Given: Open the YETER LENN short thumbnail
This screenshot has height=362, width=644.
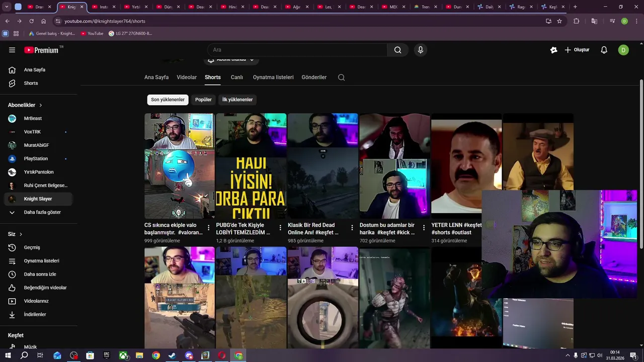Looking at the screenshot, I should click(x=466, y=166).
